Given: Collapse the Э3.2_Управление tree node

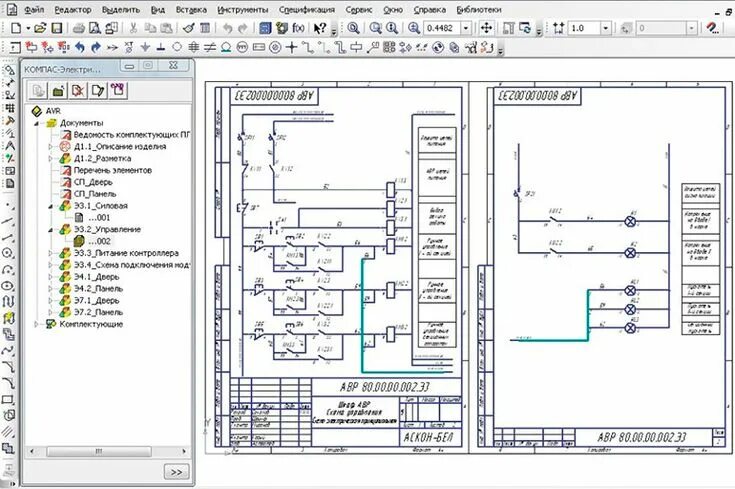Looking at the screenshot, I should point(51,229).
